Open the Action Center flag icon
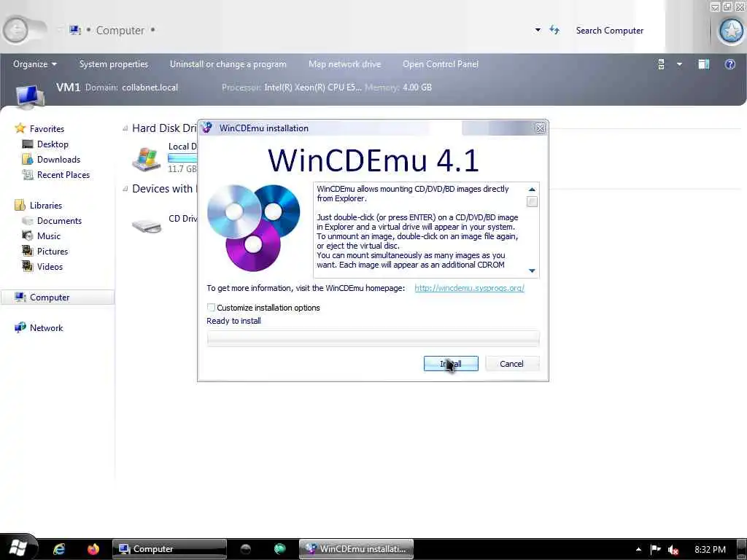This screenshot has height=560, width=747. [x=656, y=549]
